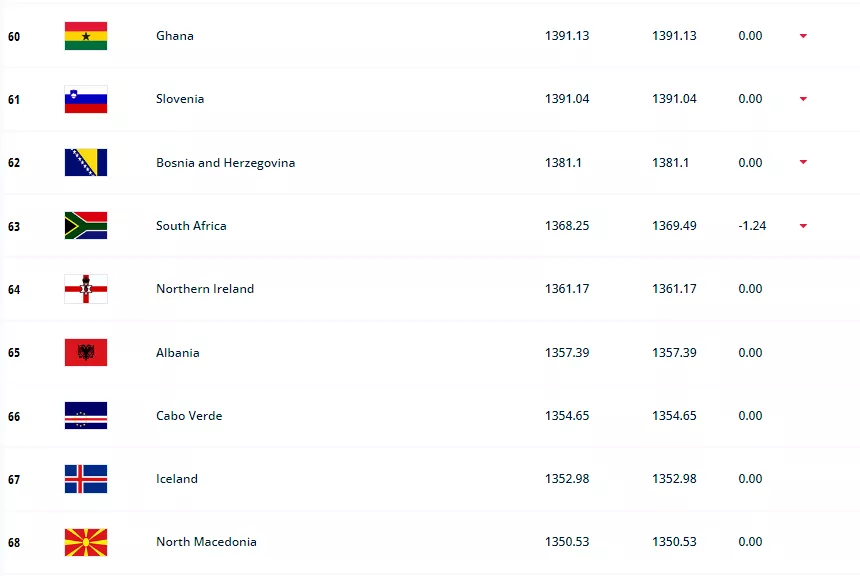Open the Cabo Verde team link
Image resolution: width=860 pixels, height=576 pixels.
coord(189,416)
